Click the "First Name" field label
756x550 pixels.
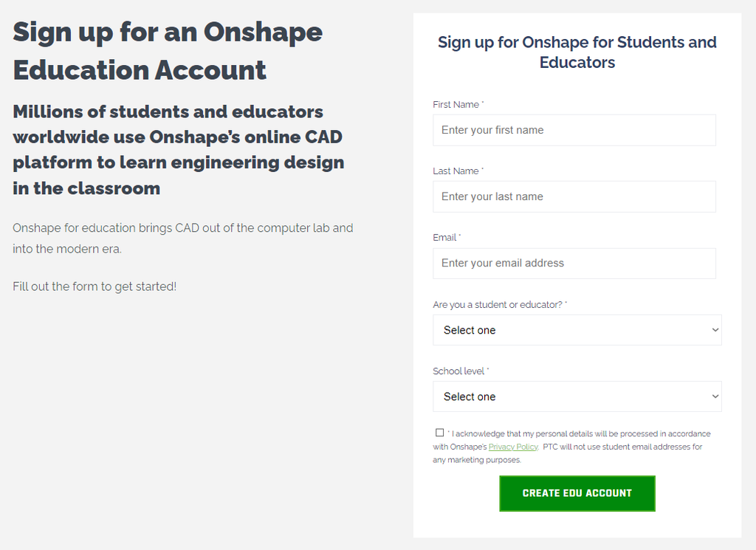point(456,105)
